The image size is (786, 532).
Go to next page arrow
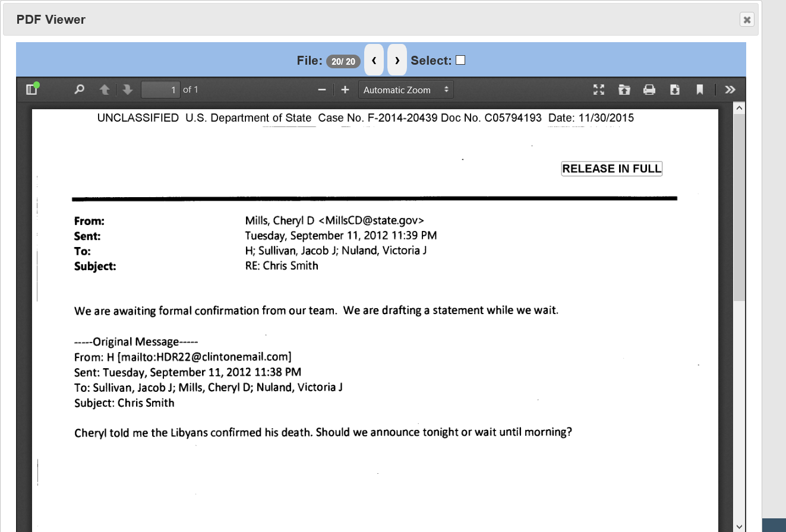point(127,90)
